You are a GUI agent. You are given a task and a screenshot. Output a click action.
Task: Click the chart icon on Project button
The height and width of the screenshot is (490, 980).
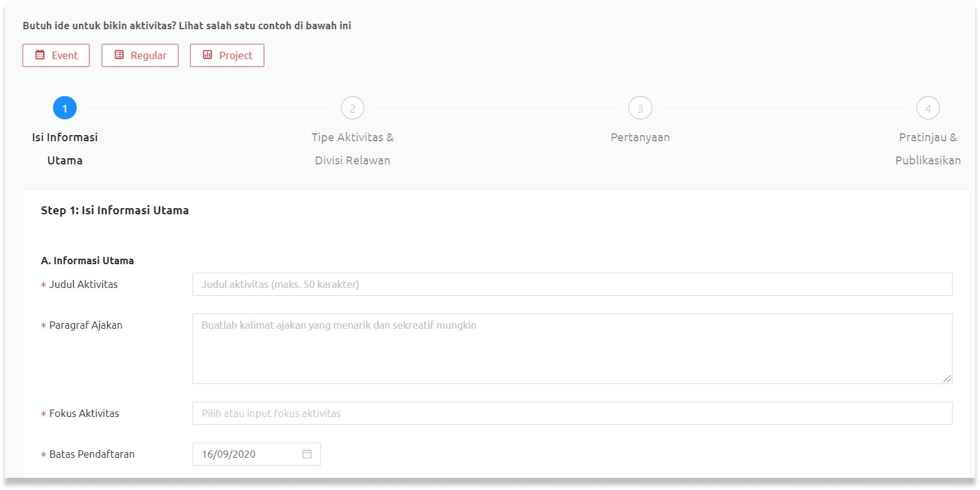point(208,55)
